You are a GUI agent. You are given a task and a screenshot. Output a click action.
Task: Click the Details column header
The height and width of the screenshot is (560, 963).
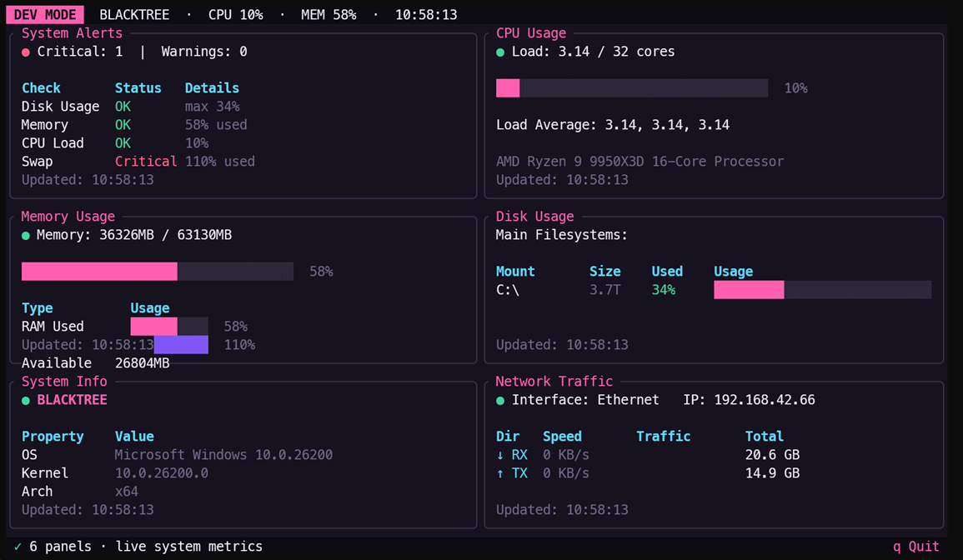coord(212,88)
